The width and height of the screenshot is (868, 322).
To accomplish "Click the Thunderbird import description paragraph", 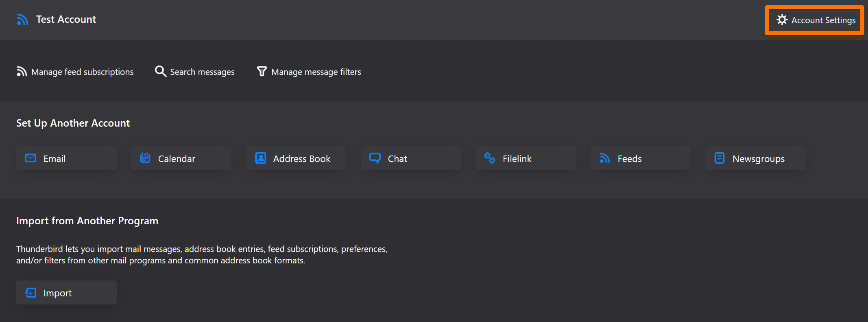I will [201, 254].
